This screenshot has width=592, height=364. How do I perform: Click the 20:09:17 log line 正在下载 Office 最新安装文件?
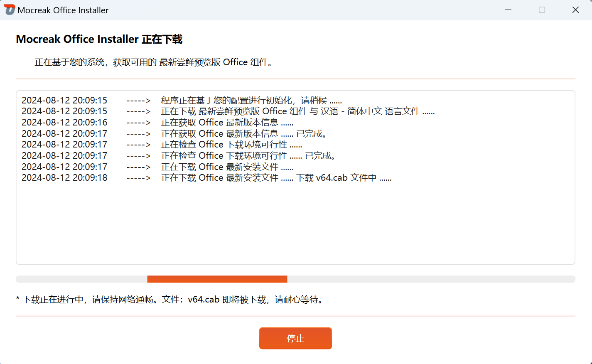pos(227,167)
